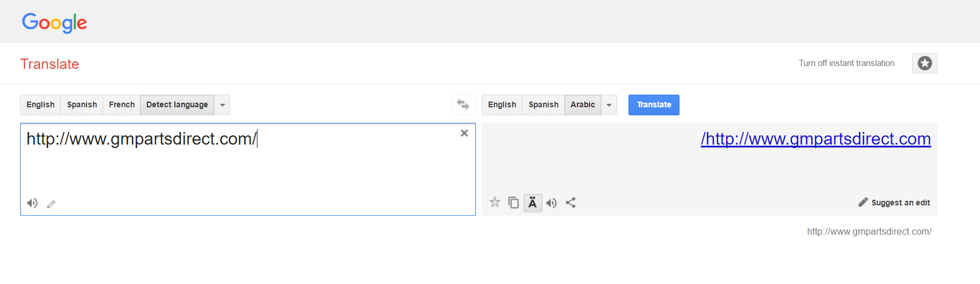This screenshot has height=284, width=980.
Task: Turn off instant translation link
Action: click(x=846, y=63)
